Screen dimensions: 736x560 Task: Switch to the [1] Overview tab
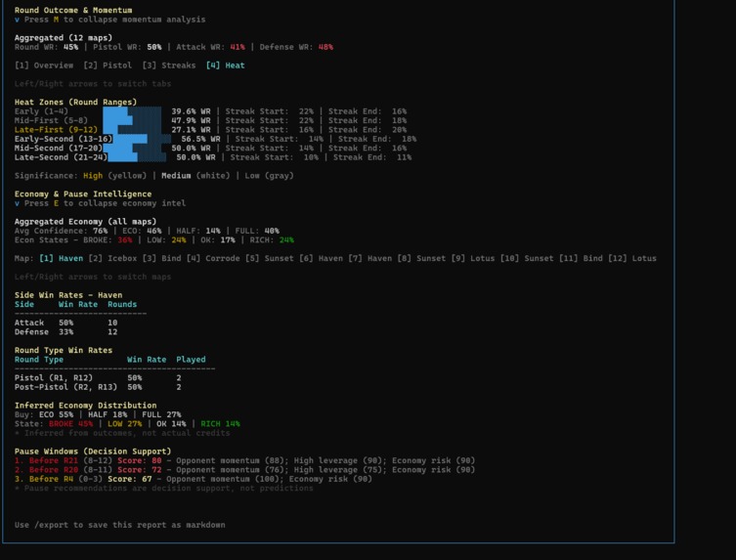44,65
